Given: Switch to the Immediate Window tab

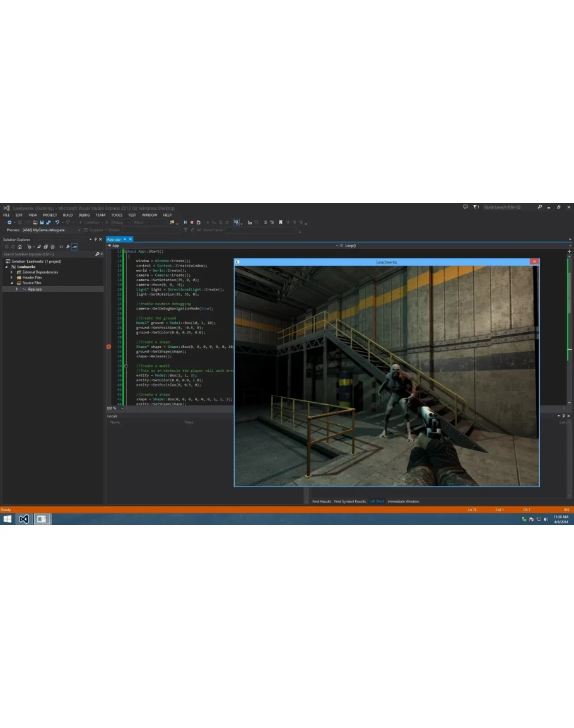Looking at the screenshot, I should [x=403, y=502].
